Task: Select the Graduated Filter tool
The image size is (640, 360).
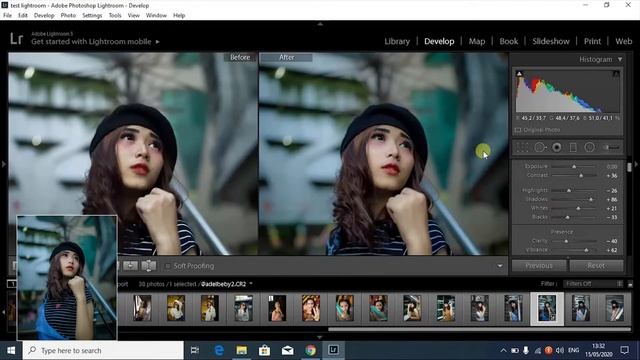Action: 573,147
